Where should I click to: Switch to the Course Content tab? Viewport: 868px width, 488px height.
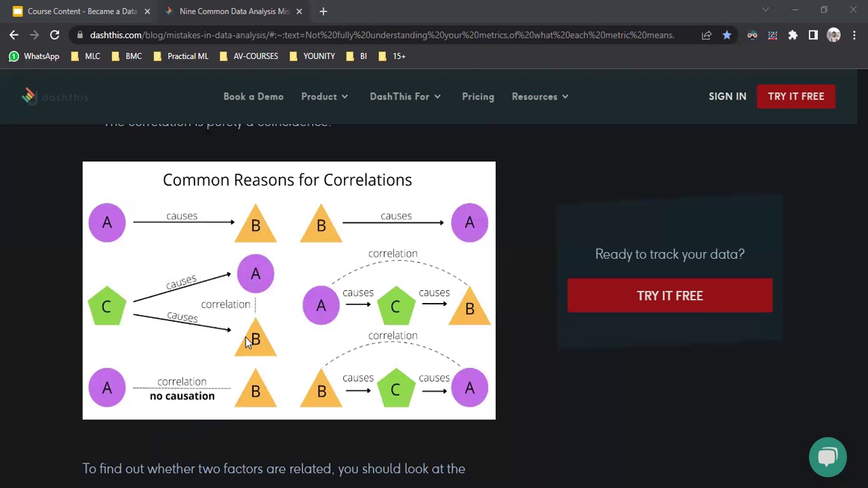75,12
